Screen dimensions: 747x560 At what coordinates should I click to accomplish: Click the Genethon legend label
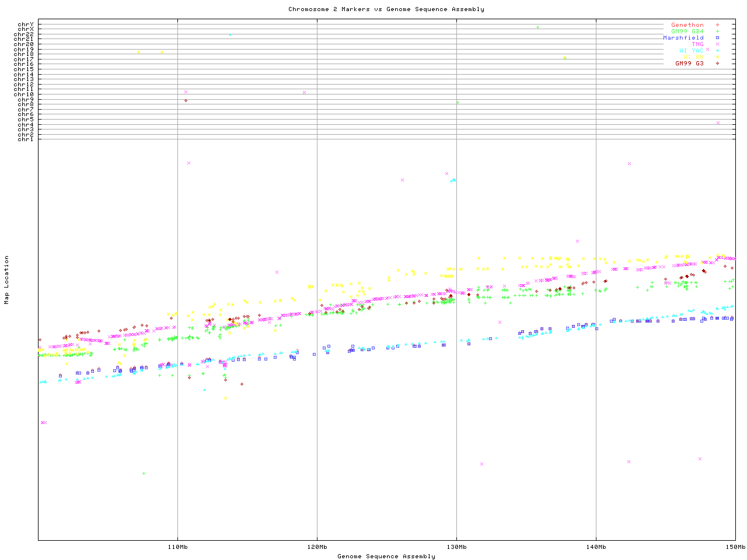pos(687,25)
